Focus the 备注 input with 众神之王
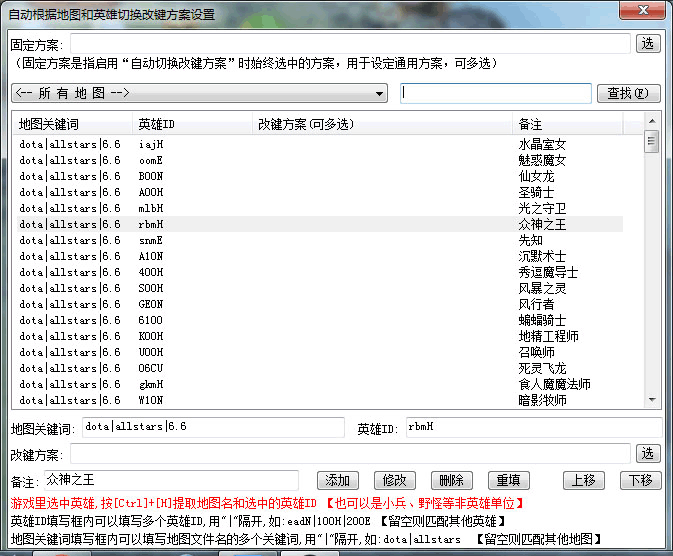 [171, 480]
